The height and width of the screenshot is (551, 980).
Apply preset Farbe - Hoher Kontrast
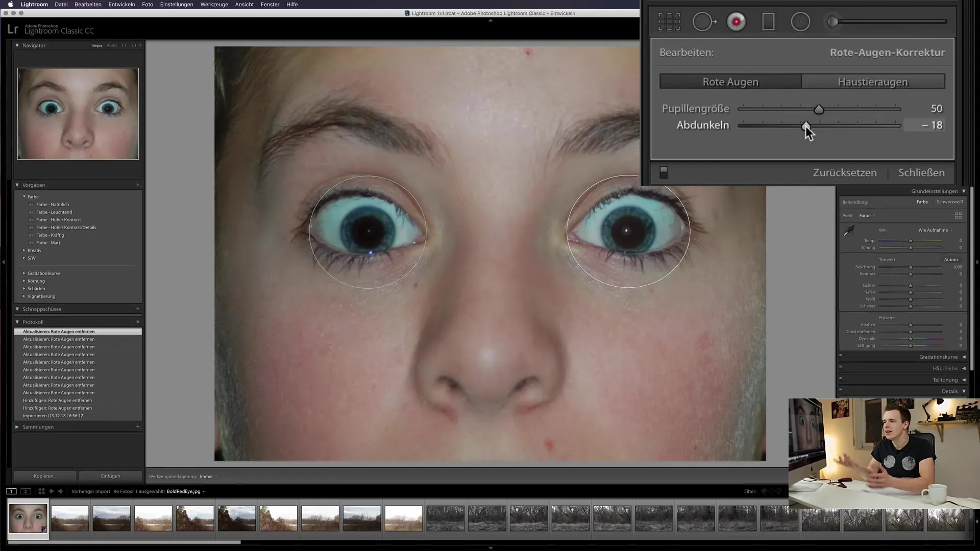pyautogui.click(x=59, y=220)
